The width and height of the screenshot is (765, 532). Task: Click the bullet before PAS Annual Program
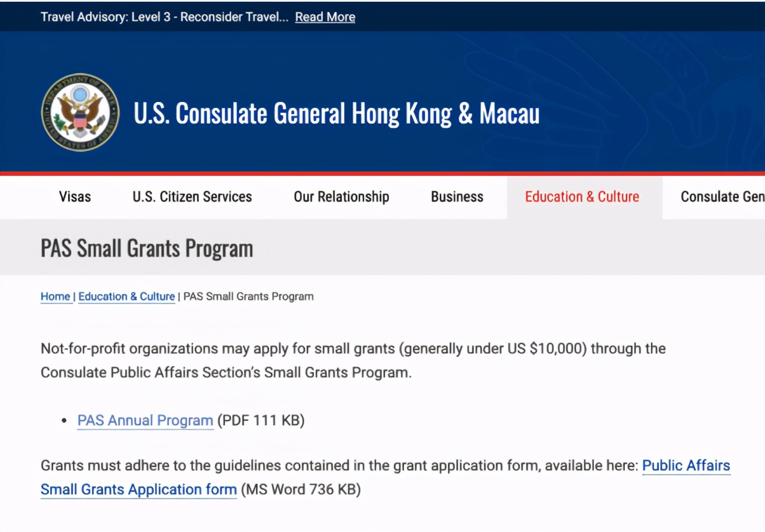(64, 421)
